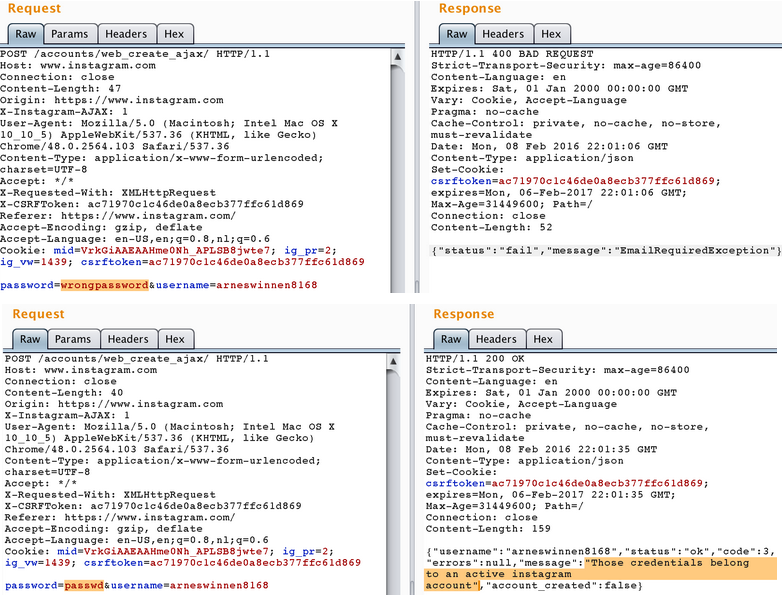Click scroll-up arrow in bottom Request panel
The image size is (783, 598).
pyautogui.click(x=393, y=361)
